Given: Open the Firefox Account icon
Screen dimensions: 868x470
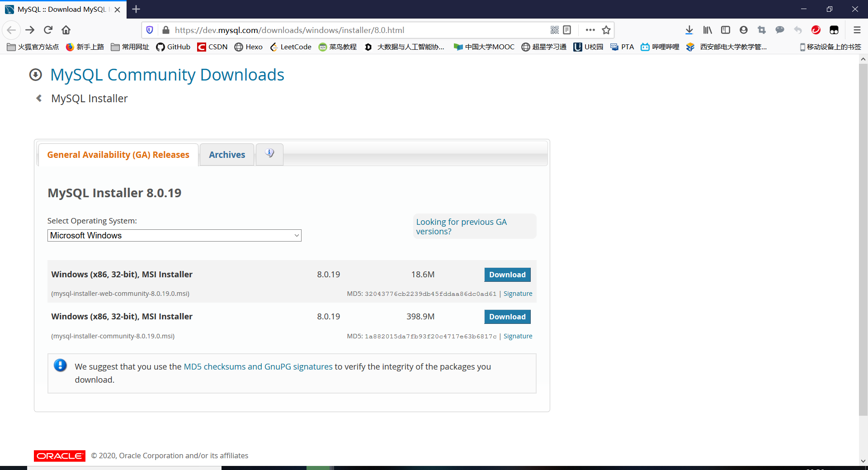Looking at the screenshot, I should tap(743, 30).
